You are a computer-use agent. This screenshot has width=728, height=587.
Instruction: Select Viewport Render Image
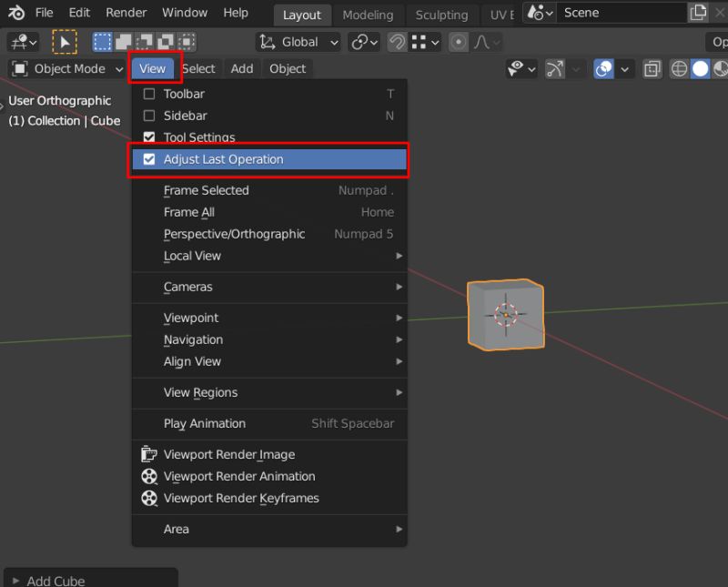pos(227,454)
